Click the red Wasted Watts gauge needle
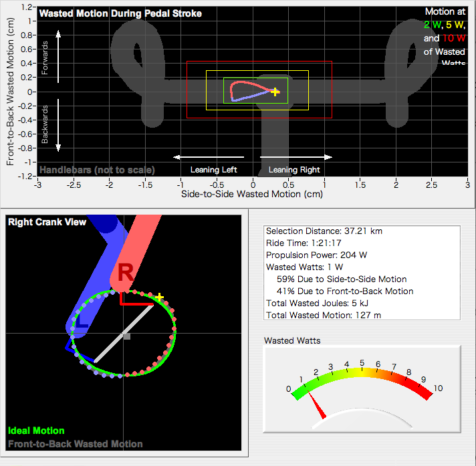The width and height of the screenshot is (476, 466). (x=317, y=405)
